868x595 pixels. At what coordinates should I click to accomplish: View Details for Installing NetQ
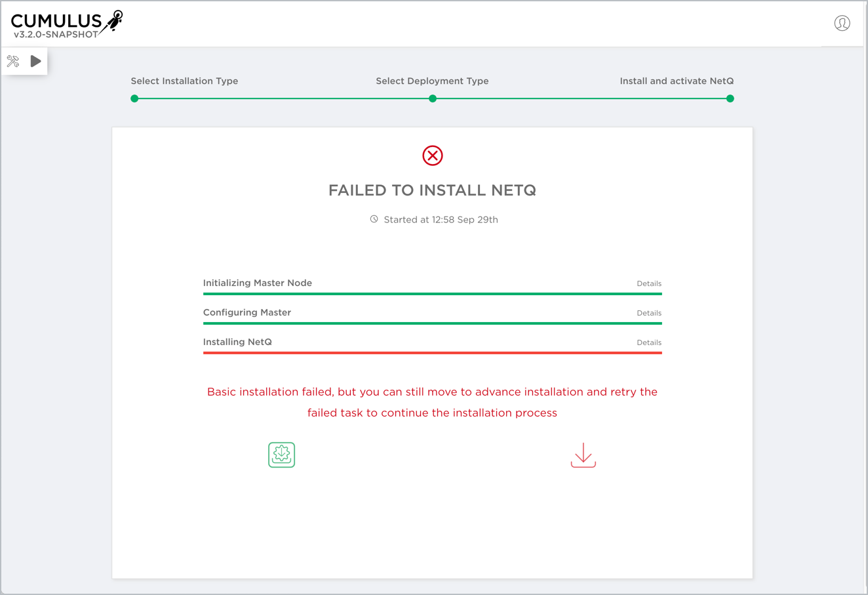click(648, 342)
